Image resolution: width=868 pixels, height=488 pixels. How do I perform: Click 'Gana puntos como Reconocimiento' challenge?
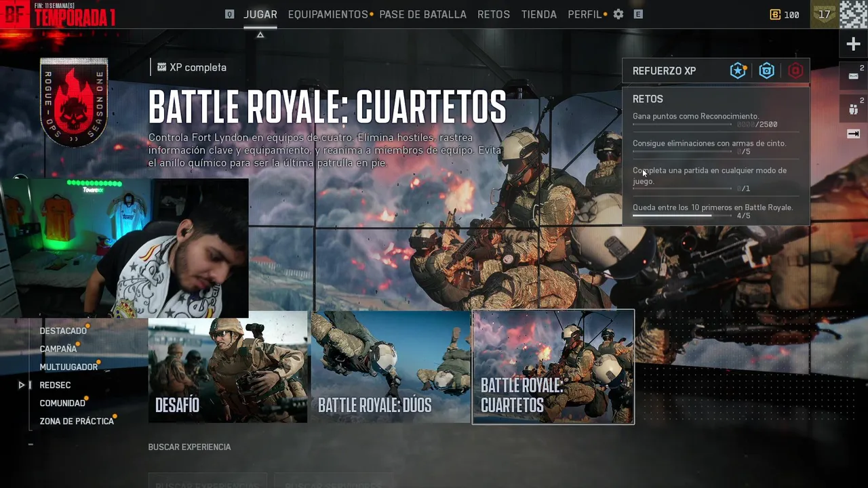tap(696, 116)
